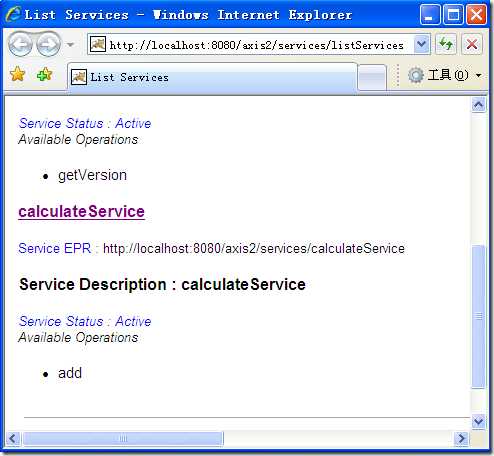Click the List Services tab page icon

(79, 77)
